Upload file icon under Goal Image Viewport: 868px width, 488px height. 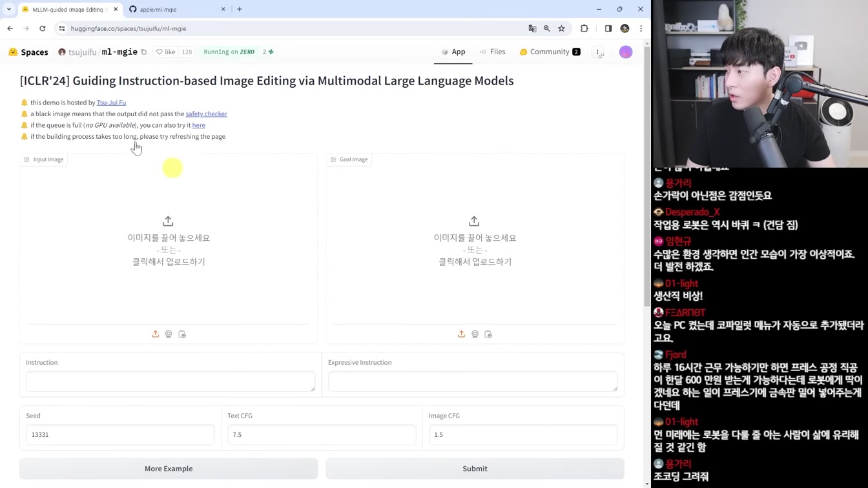click(461, 334)
